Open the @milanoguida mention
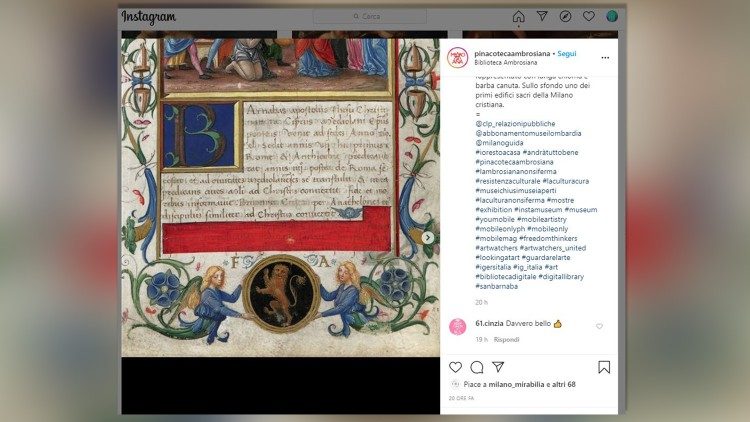Viewport: 750px width, 422px height. (x=499, y=143)
